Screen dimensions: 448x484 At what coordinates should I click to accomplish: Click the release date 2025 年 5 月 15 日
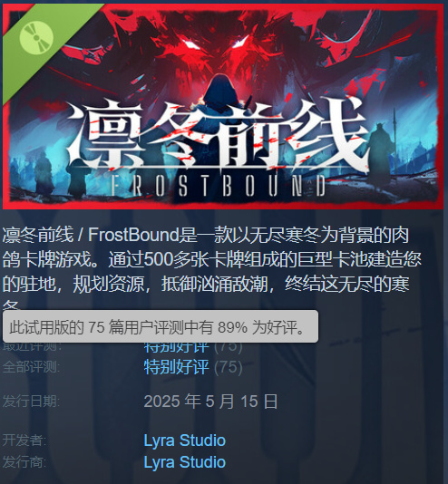click(x=210, y=402)
